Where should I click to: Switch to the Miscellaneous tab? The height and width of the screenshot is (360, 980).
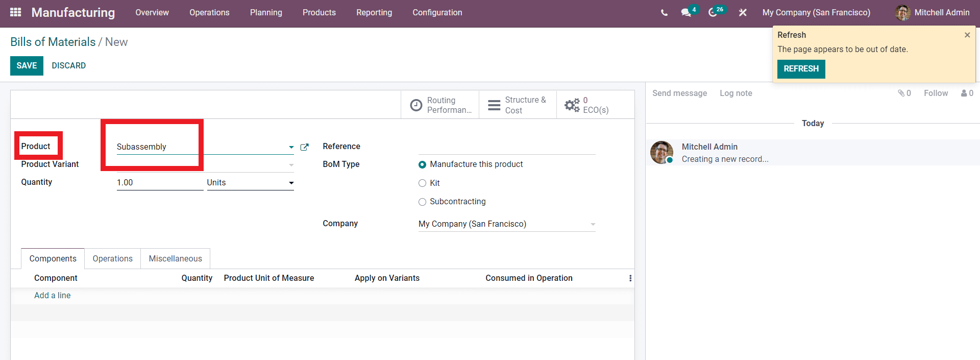click(176, 258)
